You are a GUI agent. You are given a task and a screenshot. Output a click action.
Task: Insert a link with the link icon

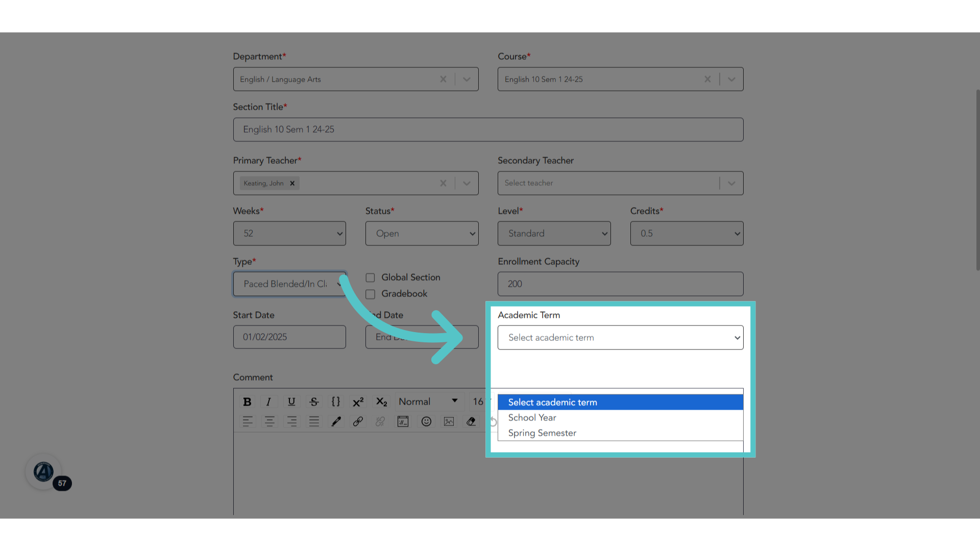[x=358, y=421]
